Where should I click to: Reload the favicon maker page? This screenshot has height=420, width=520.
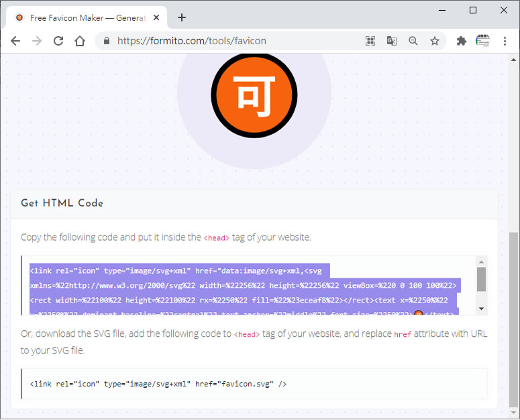[58, 41]
